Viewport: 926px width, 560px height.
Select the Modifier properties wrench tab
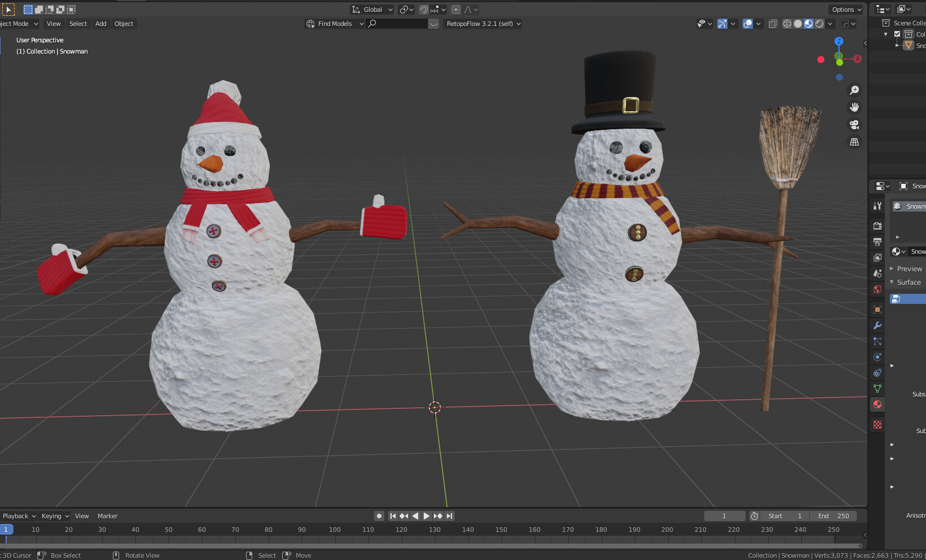click(x=877, y=325)
